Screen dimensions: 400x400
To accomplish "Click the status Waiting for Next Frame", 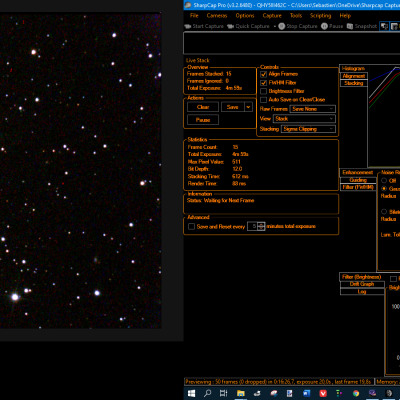I will pyautogui.click(x=220, y=200).
